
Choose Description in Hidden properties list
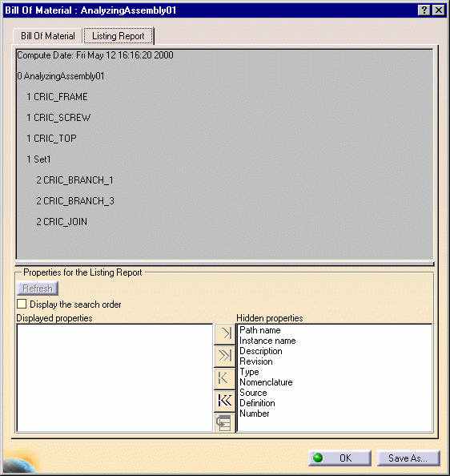pos(261,351)
